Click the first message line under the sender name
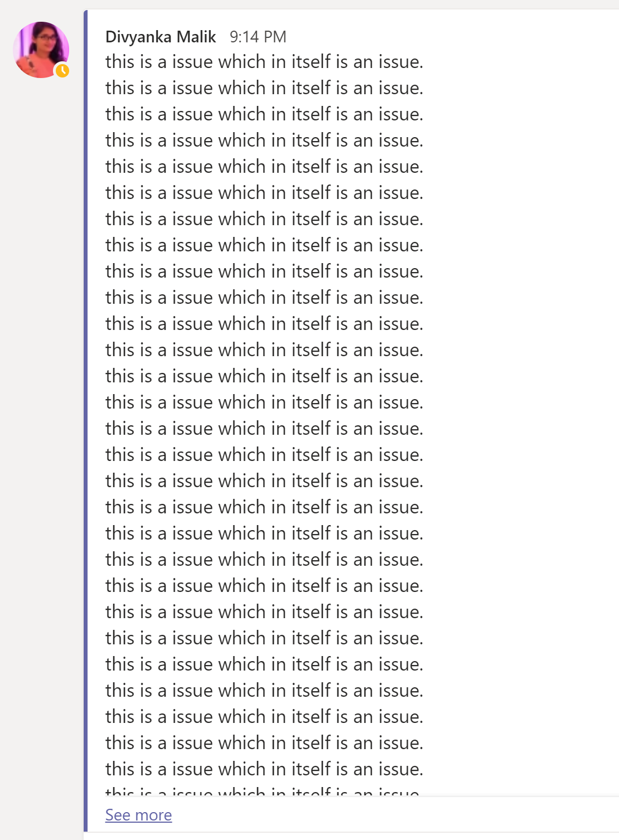This screenshot has width=619, height=840. pos(264,62)
